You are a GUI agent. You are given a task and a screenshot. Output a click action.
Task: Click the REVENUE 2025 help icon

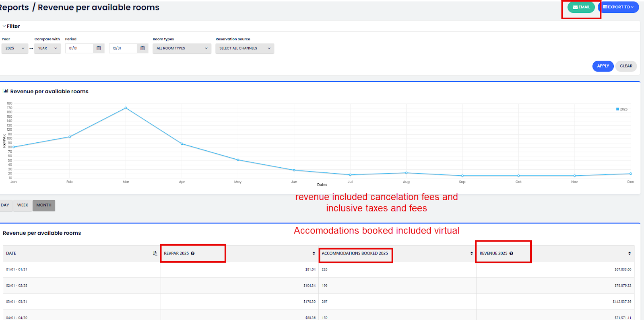click(511, 253)
